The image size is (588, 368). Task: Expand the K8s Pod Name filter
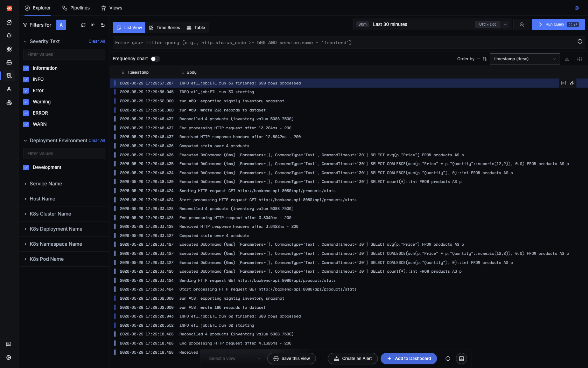[64, 259]
